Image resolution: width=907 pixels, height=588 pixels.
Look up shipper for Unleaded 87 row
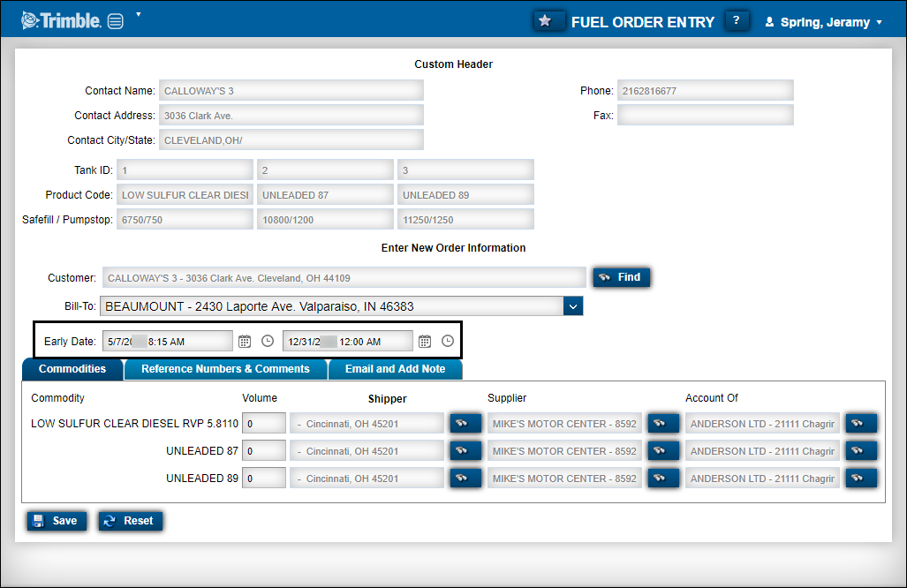click(465, 450)
